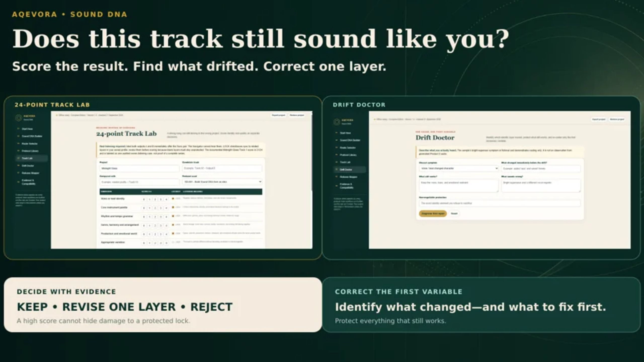Click the Reset button in Drift Doctor
Viewport: 644px width, 362px height.
pos(454,214)
